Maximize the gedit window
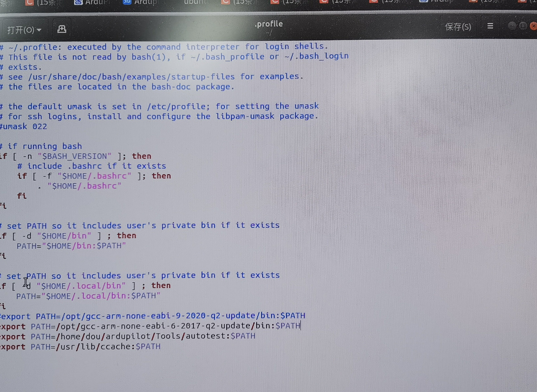Viewport: 537px width, 392px height. pos(523,25)
